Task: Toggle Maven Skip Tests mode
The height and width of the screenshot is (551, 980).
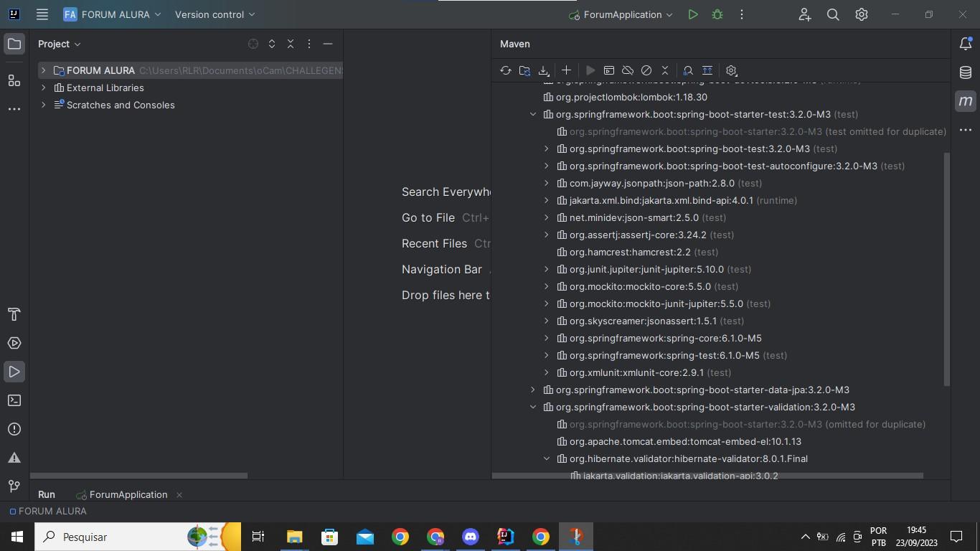Action: click(646, 70)
